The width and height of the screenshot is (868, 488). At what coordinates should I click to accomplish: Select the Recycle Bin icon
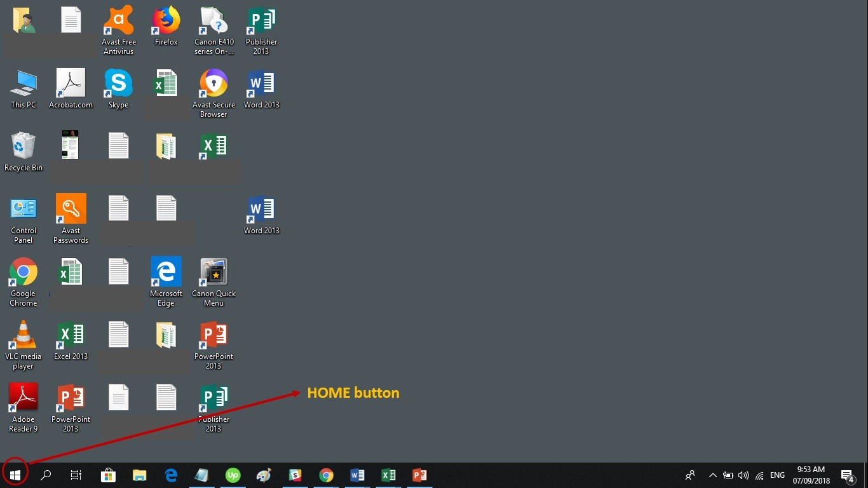tap(24, 152)
